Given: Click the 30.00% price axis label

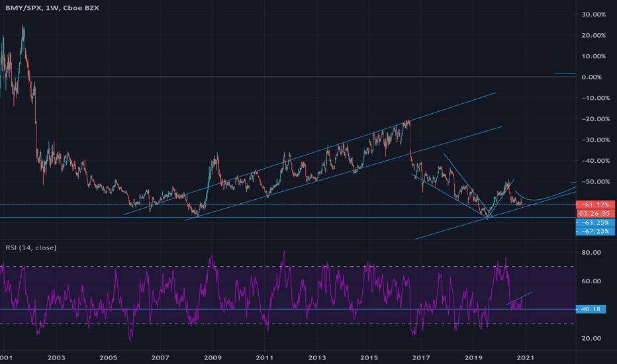Looking at the screenshot, I should tap(593, 15).
